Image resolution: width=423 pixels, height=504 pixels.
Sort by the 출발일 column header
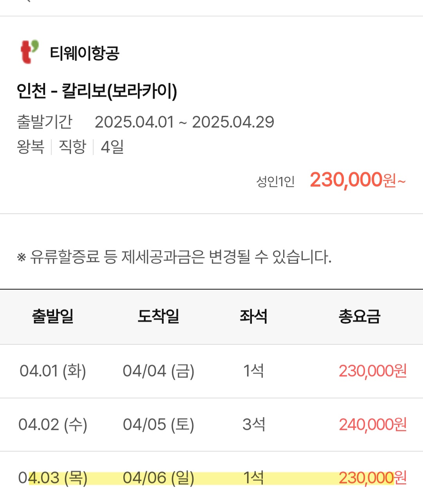click(x=53, y=316)
